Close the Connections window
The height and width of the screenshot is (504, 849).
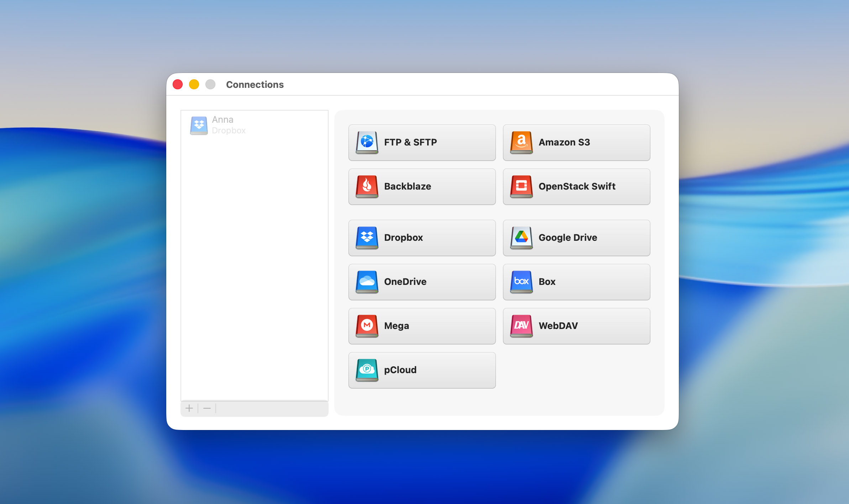[x=178, y=84]
